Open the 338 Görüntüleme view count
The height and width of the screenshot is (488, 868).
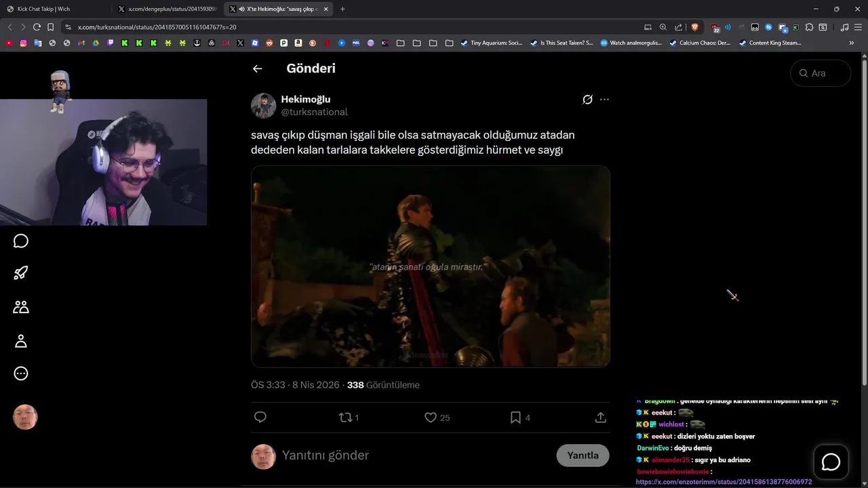pos(383,385)
